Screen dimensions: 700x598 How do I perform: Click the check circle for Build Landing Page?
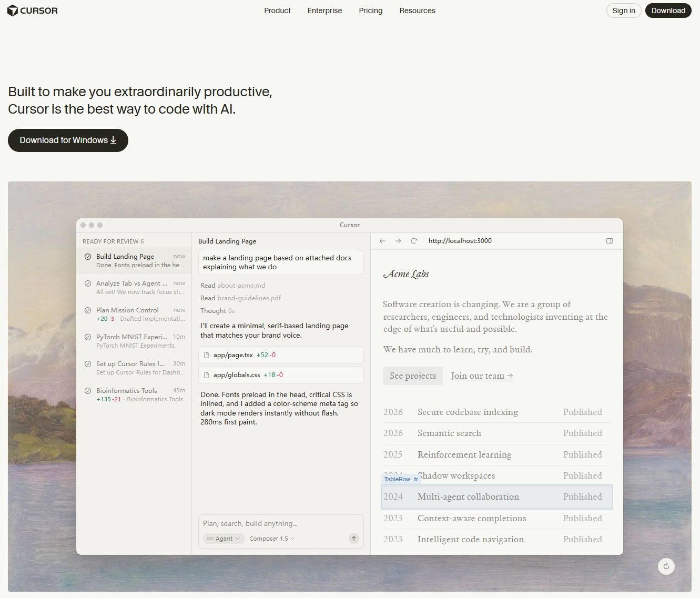coord(88,257)
